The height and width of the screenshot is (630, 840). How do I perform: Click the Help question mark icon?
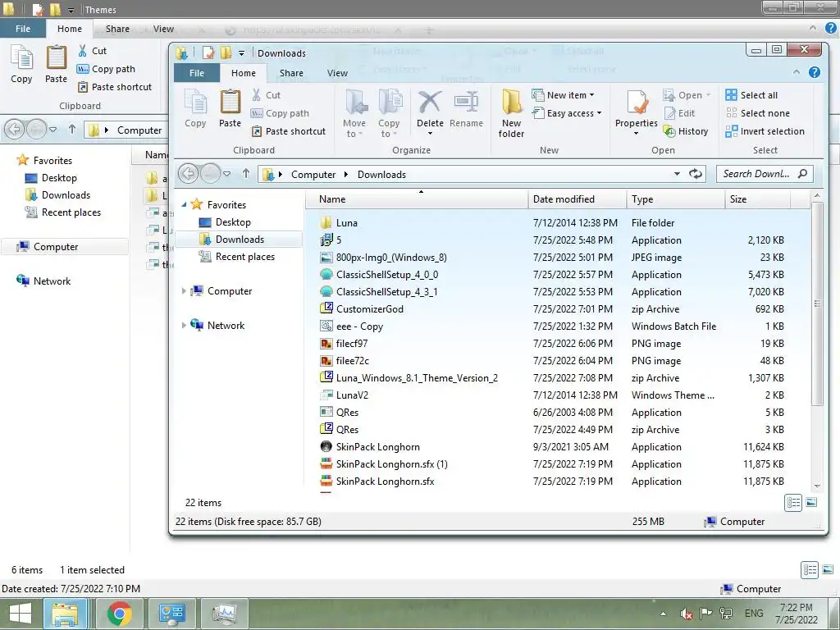tap(814, 72)
